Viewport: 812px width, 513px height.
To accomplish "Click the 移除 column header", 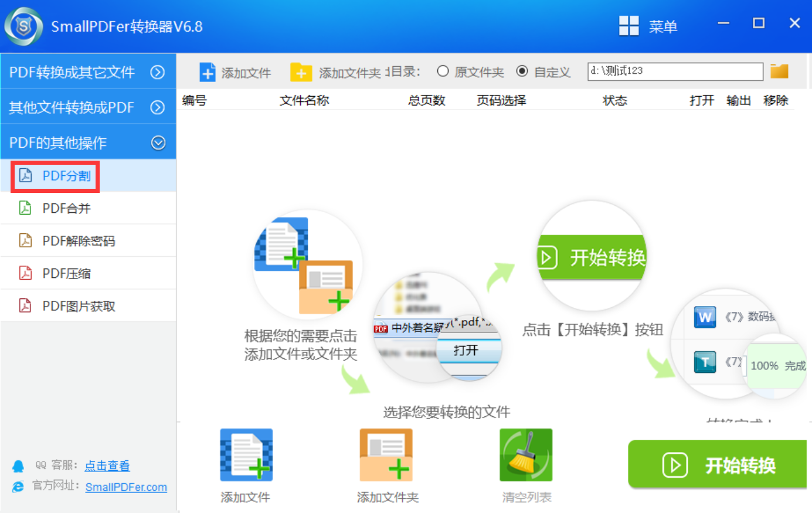I will click(776, 100).
